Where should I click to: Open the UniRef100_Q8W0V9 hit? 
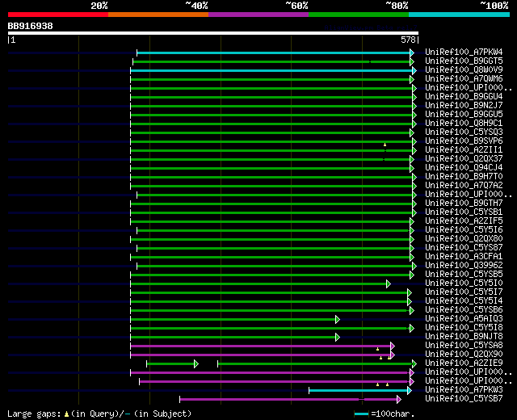click(x=464, y=69)
